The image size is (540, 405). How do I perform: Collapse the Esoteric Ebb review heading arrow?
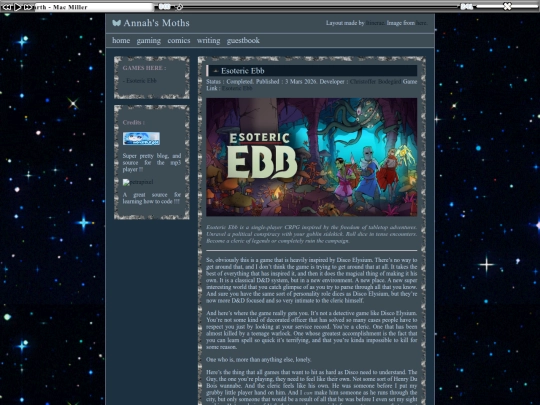[x=216, y=71]
